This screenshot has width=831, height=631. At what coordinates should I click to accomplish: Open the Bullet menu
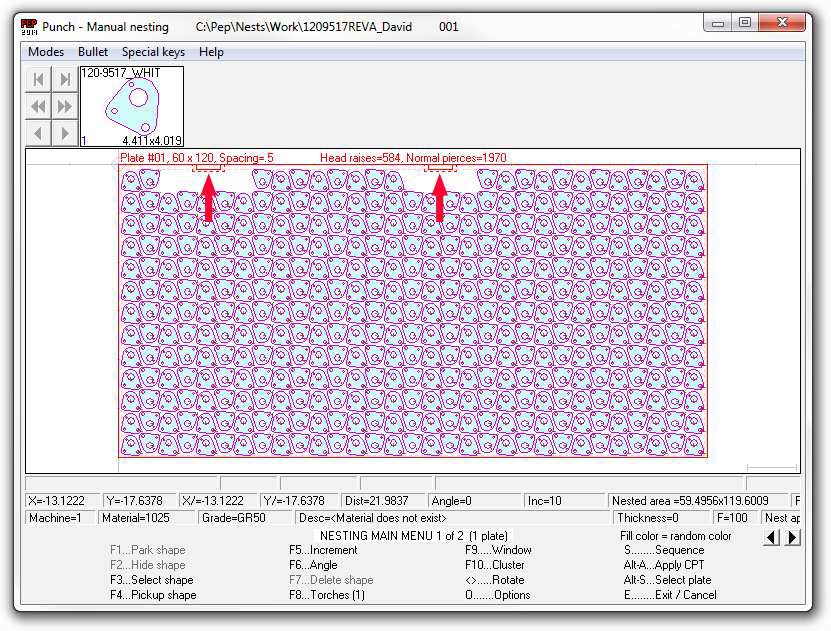pyautogui.click(x=93, y=52)
